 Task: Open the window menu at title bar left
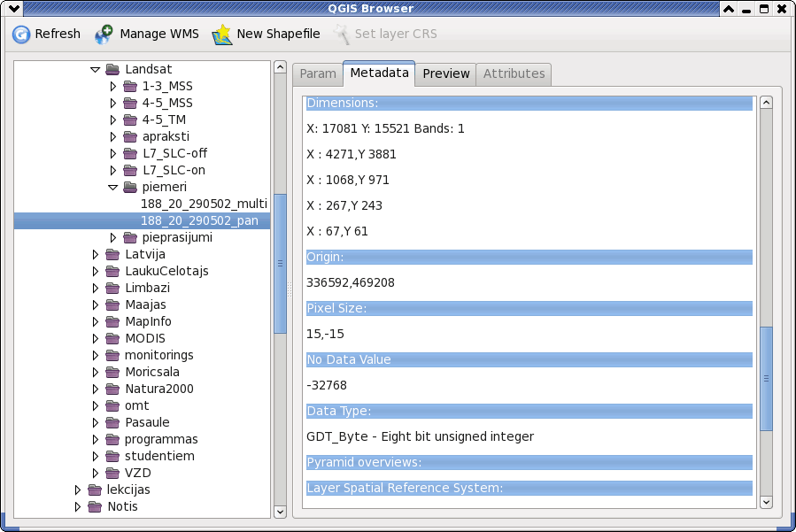click(x=14, y=9)
